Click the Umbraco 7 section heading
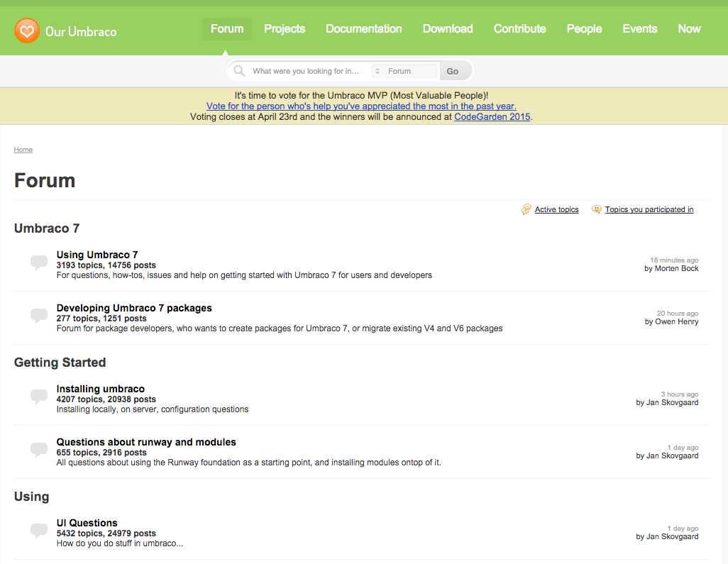The width and height of the screenshot is (728, 564). coord(47,228)
